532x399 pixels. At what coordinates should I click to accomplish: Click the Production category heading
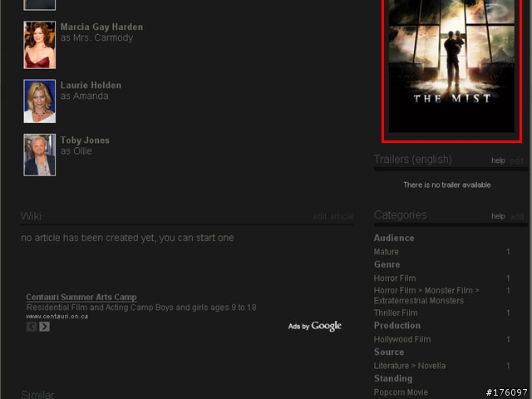[397, 325]
